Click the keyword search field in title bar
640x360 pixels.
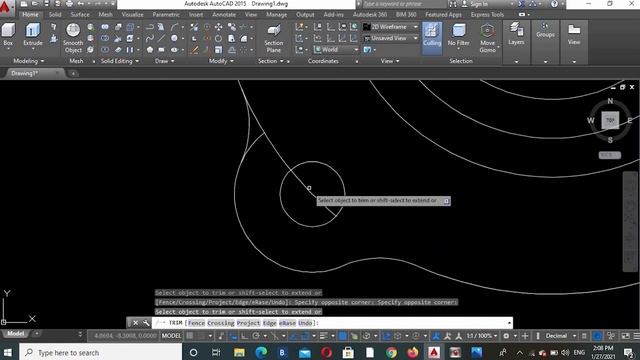point(404,4)
